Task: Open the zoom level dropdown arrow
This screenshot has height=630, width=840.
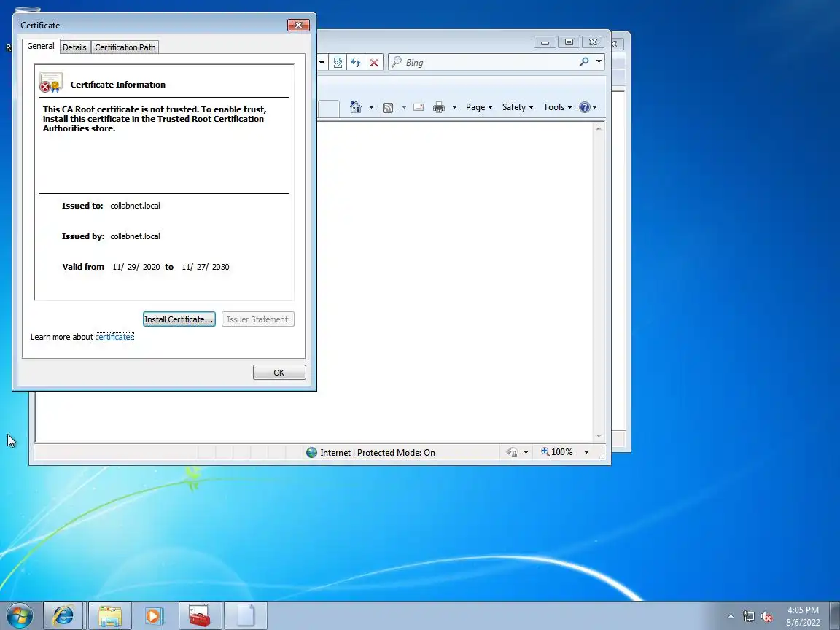Action: coord(586,452)
